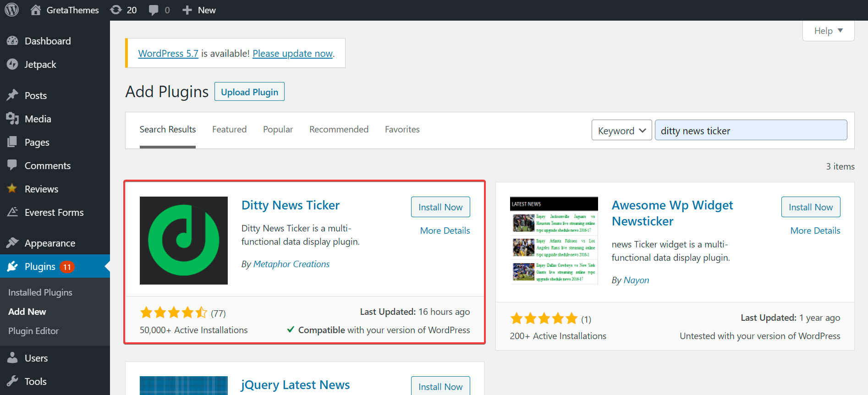Open Metaphor Creations author link
Screen dimensions: 868x395
291,264
